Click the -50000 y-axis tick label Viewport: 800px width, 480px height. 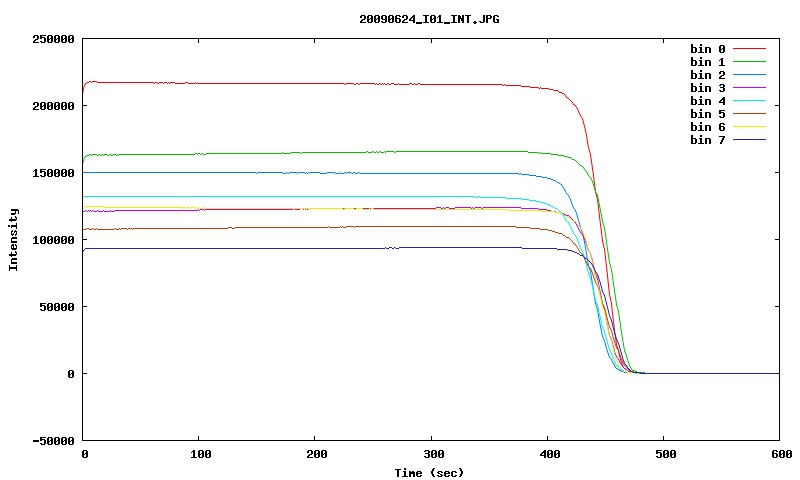pyautogui.click(x=53, y=441)
